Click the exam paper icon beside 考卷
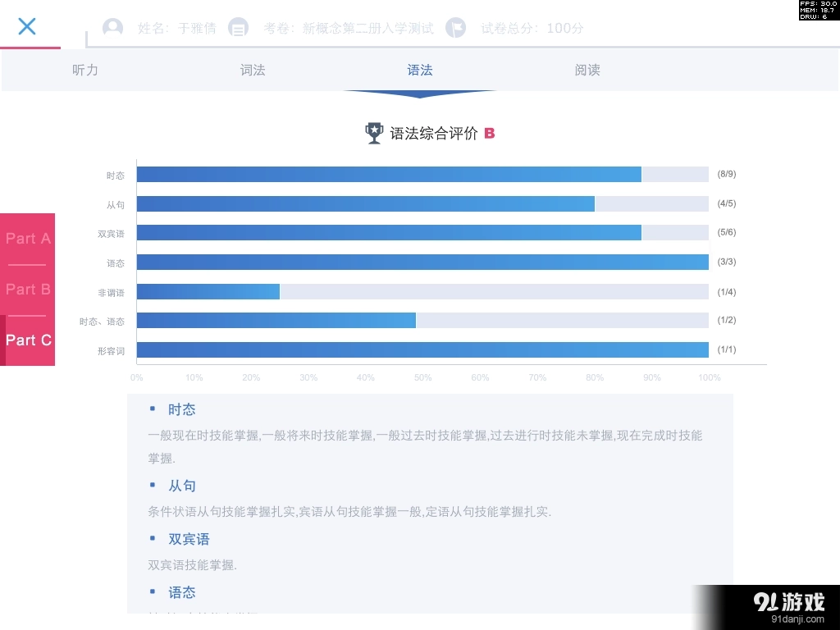The width and height of the screenshot is (840, 630). point(239,27)
